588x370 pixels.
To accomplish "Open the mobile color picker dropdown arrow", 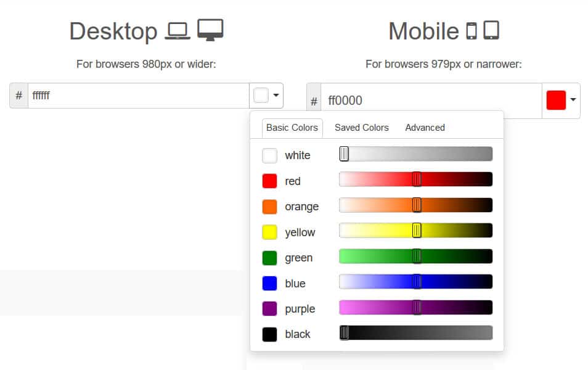I will coord(573,101).
